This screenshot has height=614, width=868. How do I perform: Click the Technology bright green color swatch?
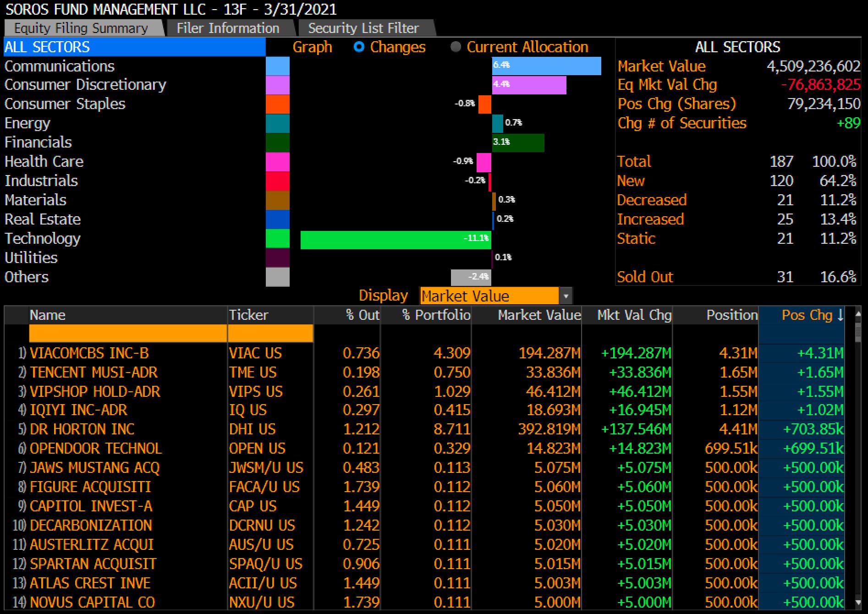click(278, 239)
